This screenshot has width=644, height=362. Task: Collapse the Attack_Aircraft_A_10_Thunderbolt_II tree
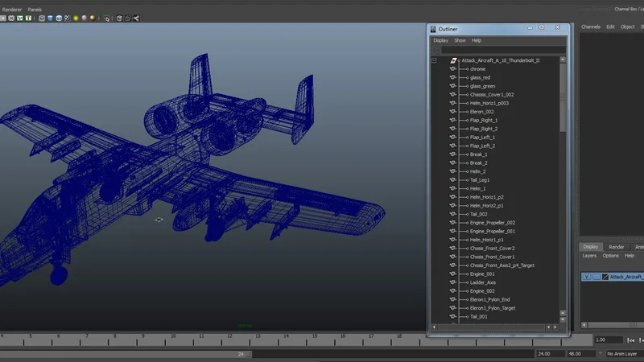(434, 60)
